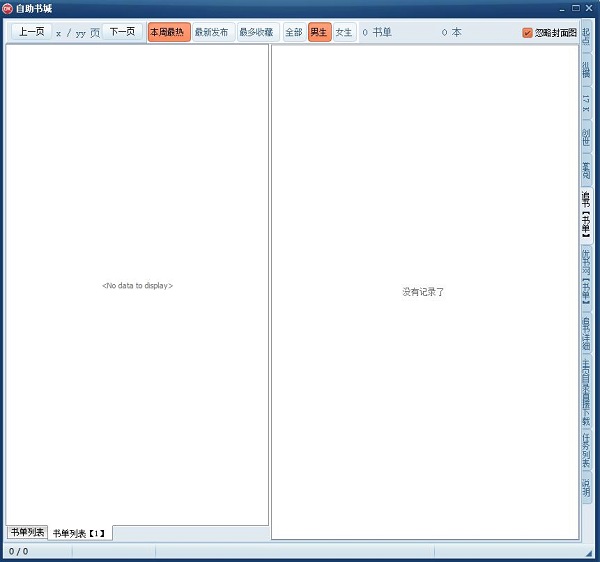Open the 单书详细 side tab
600x562 pixels.
point(586,334)
